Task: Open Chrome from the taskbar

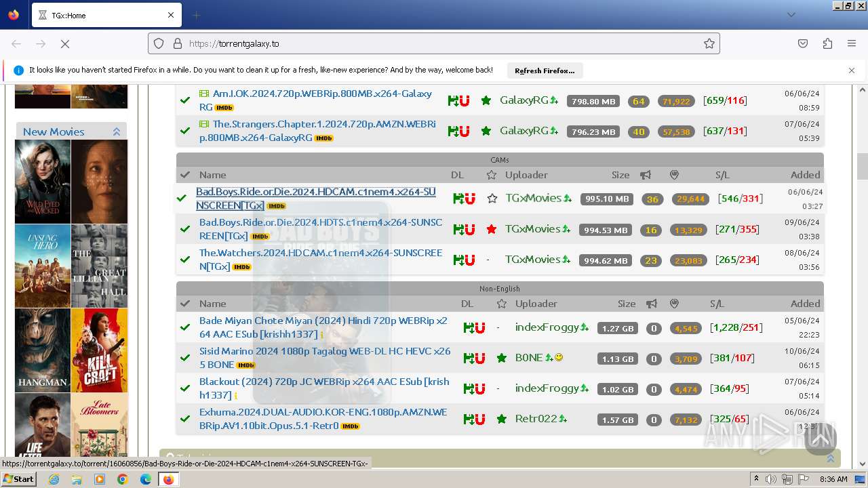Action: tap(123, 479)
